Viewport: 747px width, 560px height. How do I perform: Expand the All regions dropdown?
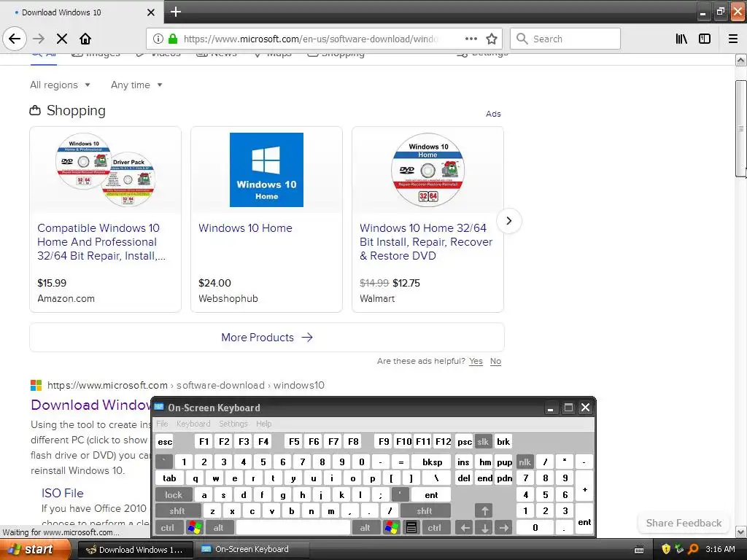pyautogui.click(x=60, y=85)
